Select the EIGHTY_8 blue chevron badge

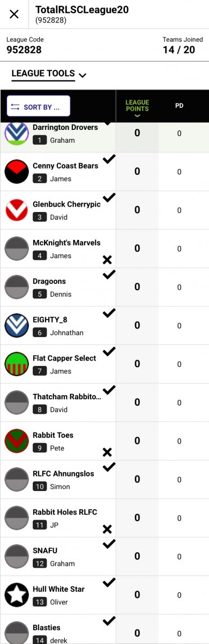[17, 325]
